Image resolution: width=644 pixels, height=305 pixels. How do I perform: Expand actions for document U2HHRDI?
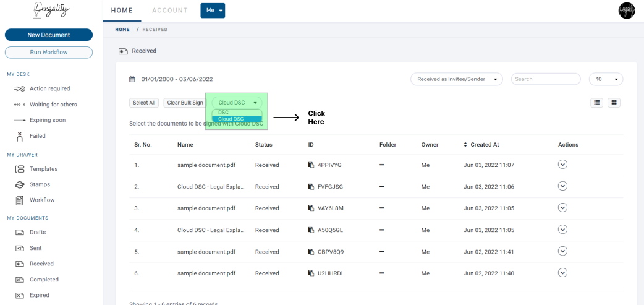562,273
